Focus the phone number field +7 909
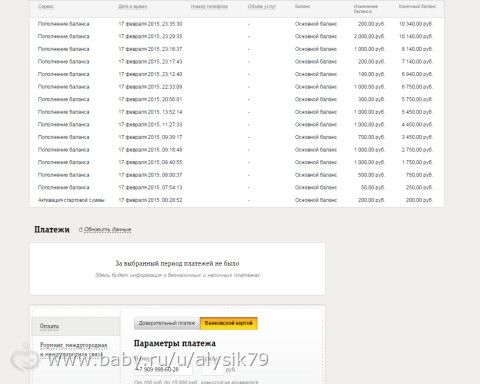The width and height of the screenshot is (480, 384). [x=163, y=369]
